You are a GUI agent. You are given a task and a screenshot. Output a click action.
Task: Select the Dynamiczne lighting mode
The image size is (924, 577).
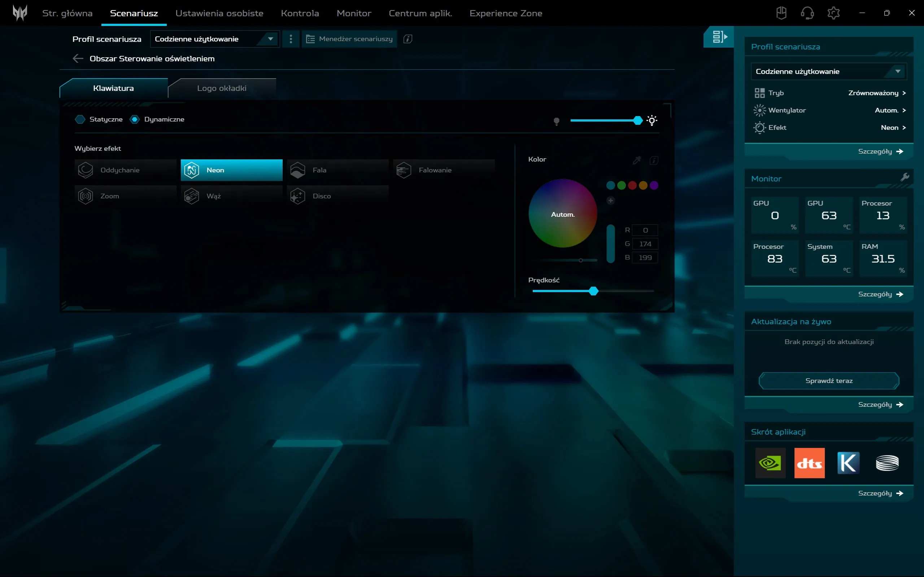(x=135, y=119)
